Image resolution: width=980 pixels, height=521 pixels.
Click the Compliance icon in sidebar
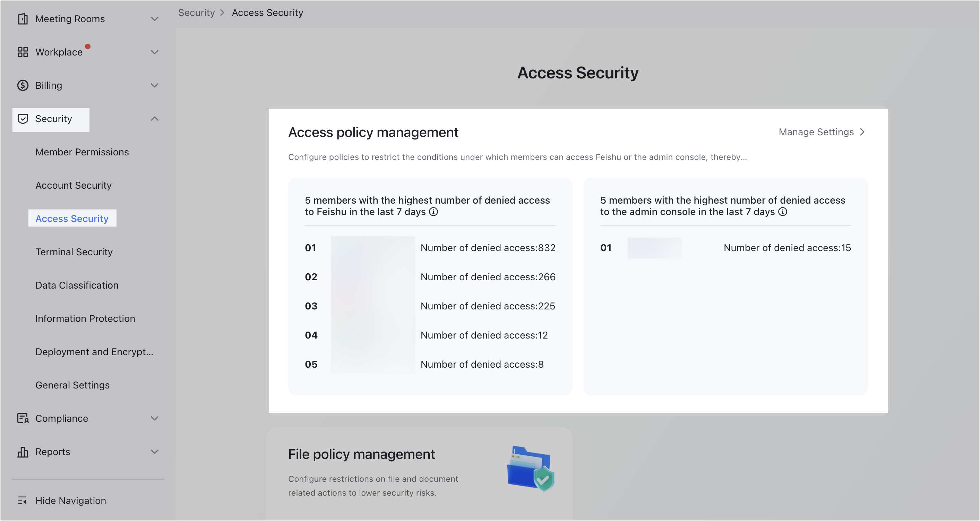click(x=23, y=418)
